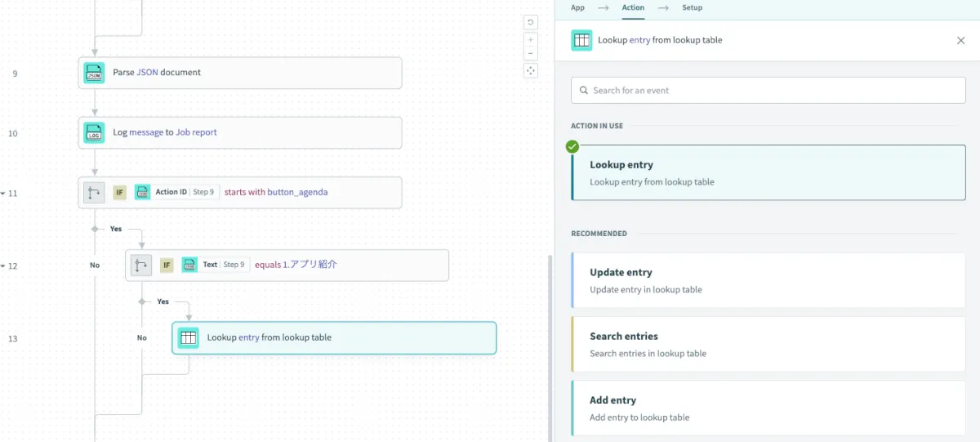The image size is (980, 442).
Task: Click the Yes label under step 12
Action: pyautogui.click(x=163, y=301)
